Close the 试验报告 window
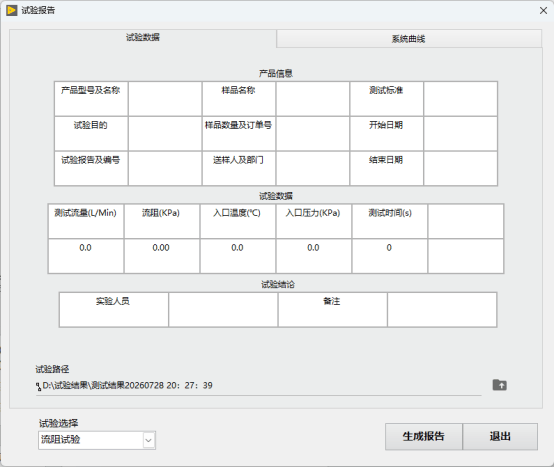554x468 pixels. pos(543,11)
